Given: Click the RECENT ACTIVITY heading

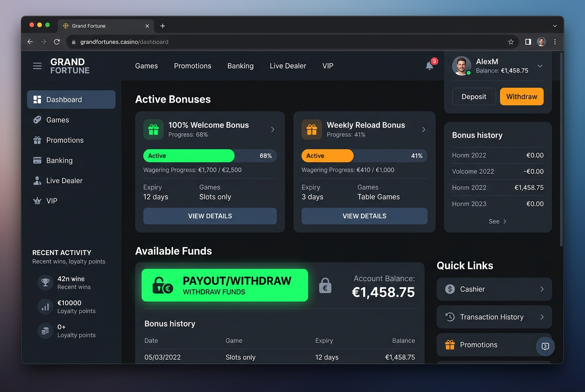Looking at the screenshot, I should tap(62, 253).
